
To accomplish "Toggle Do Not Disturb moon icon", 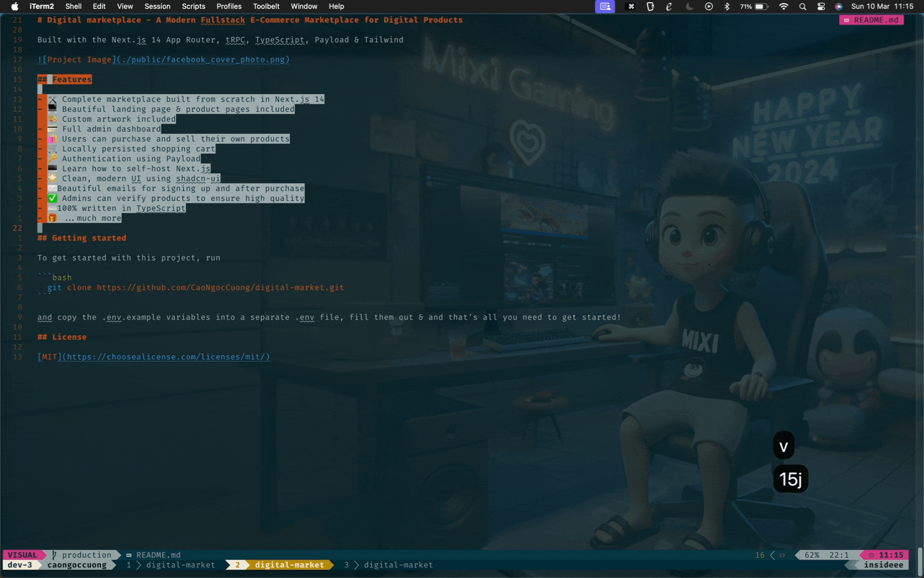I will [x=689, y=7].
